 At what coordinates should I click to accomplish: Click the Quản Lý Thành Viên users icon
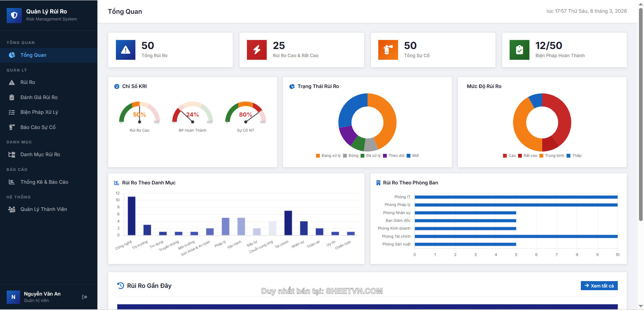point(12,209)
